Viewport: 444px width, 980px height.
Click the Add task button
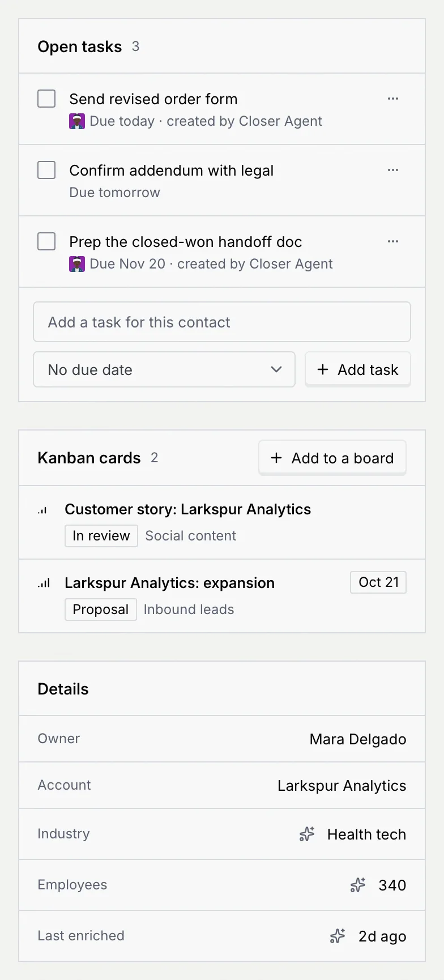(358, 369)
